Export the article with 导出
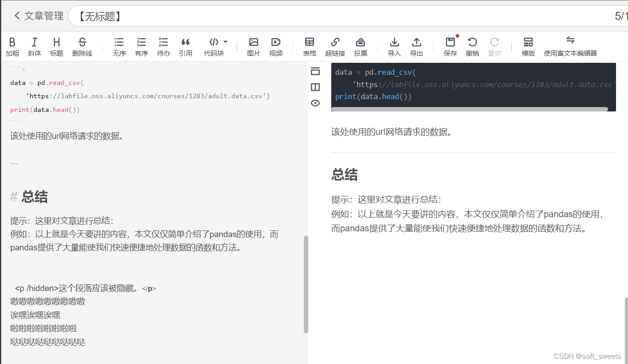 tap(416, 47)
